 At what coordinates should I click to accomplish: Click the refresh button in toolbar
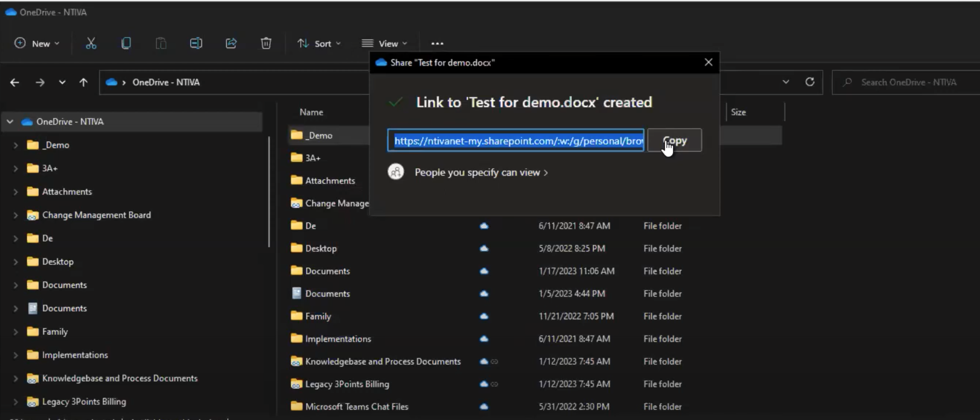point(810,82)
